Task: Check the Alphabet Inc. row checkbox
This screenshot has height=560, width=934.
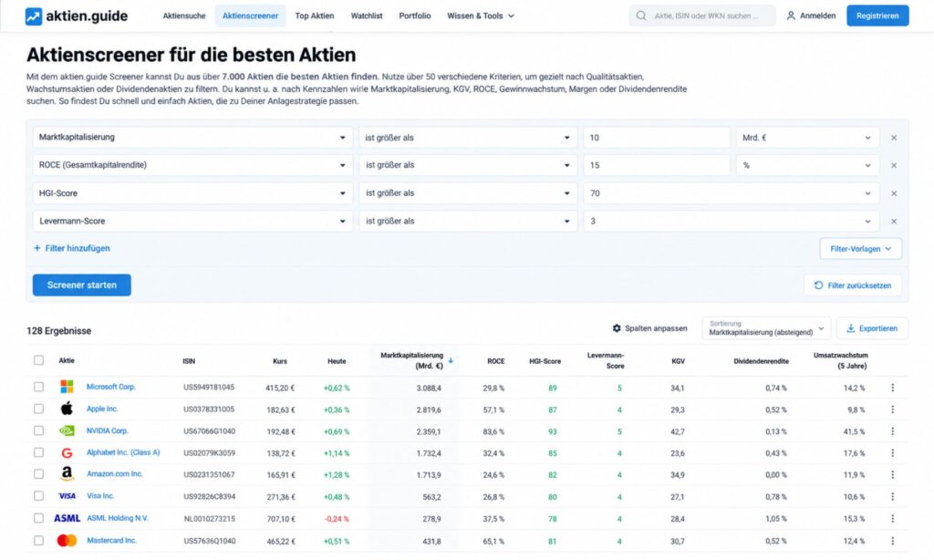Action: point(38,452)
